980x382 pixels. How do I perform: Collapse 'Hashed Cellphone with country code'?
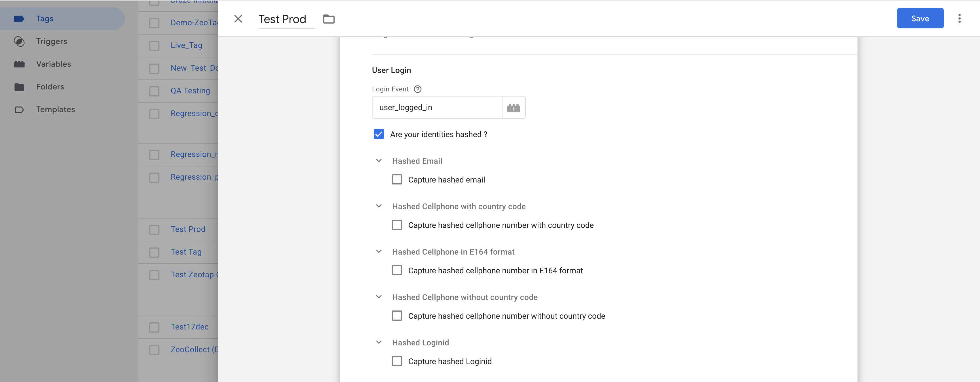tap(379, 206)
